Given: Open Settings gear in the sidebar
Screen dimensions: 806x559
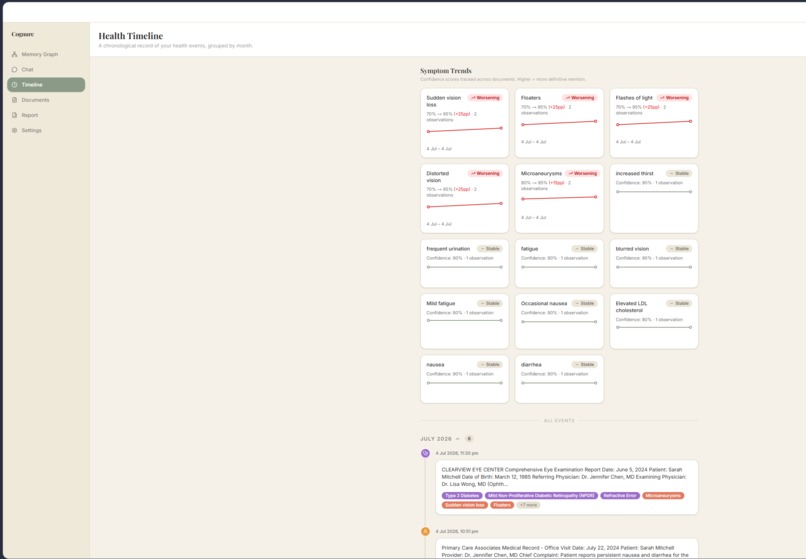Looking at the screenshot, I should tap(14, 130).
